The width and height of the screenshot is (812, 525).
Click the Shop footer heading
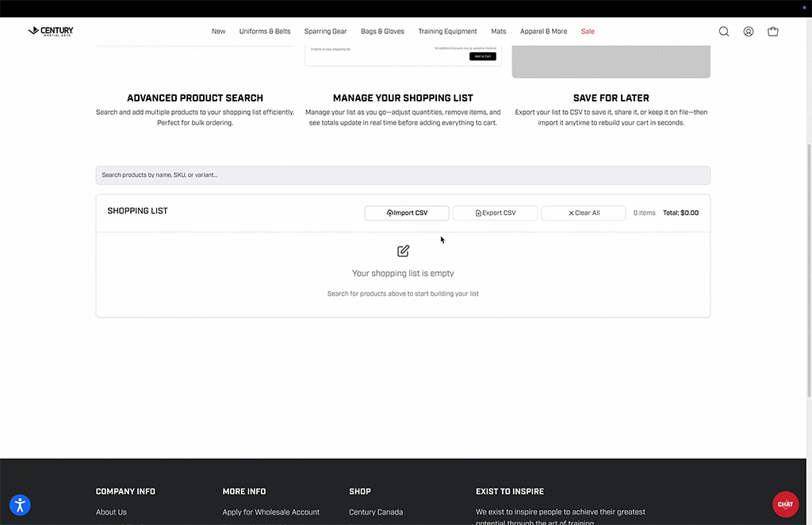tap(360, 492)
